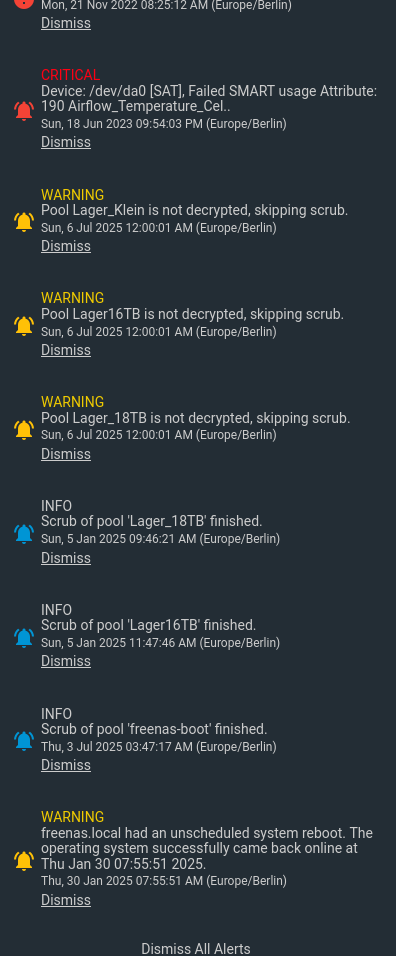Click blue bell for freenas-boot scrub finished

[24, 741]
